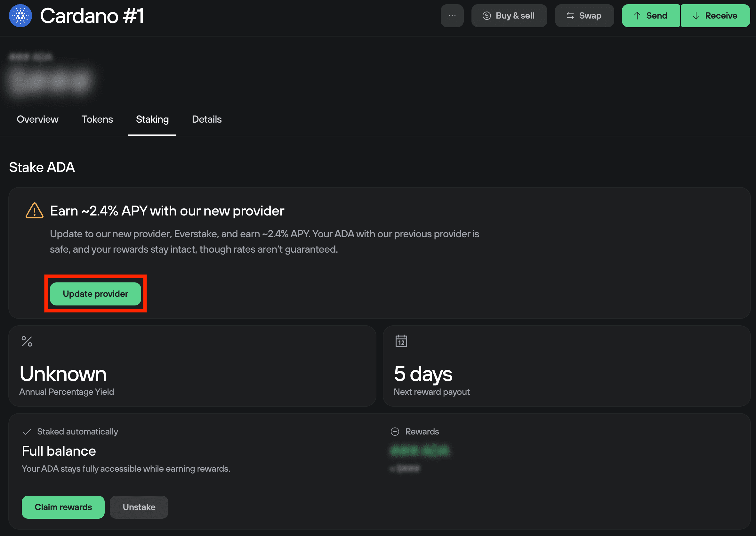Click the blurred rewards ADA amount

click(420, 451)
